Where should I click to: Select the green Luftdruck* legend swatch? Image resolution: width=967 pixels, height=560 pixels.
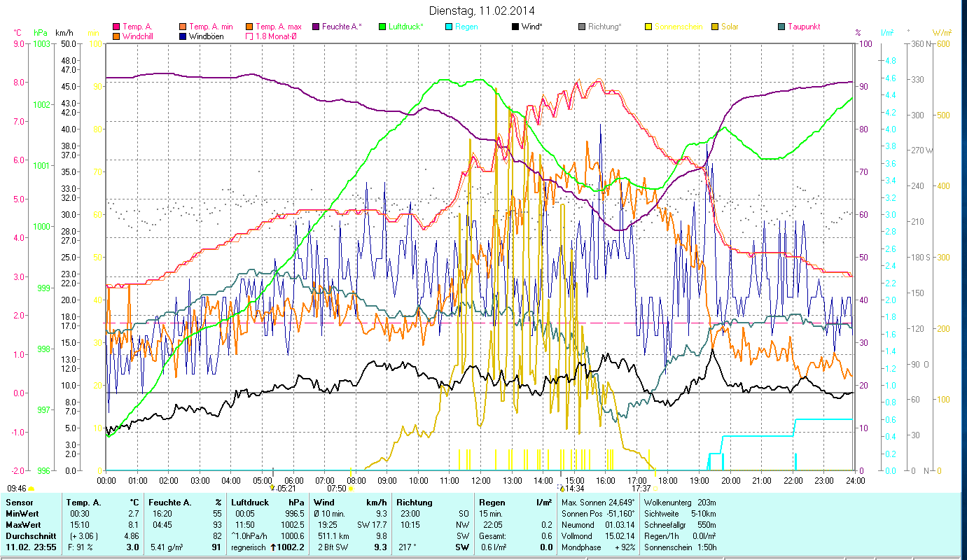click(x=382, y=27)
